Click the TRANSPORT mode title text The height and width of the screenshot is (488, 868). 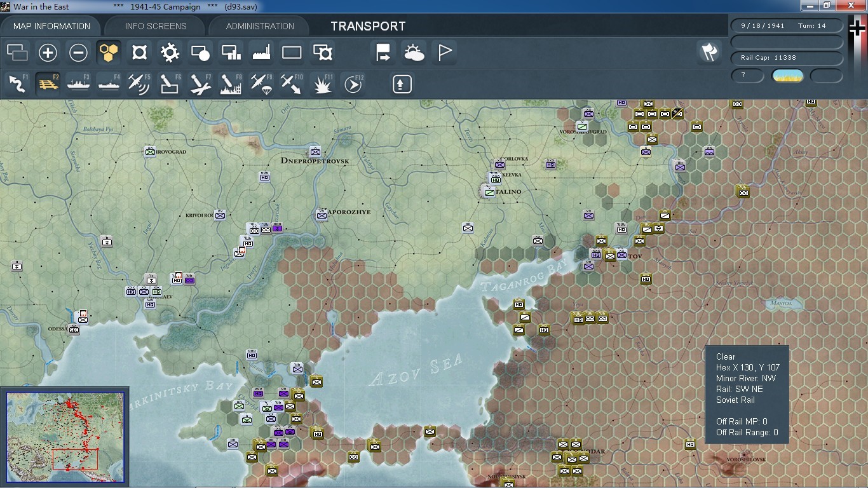368,26
